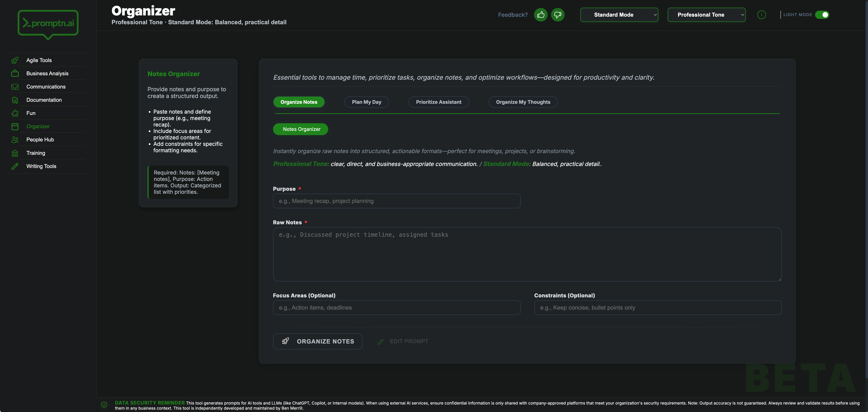Click the Fun puzzle piece icon
The image size is (868, 412).
pyautogui.click(x=15, y=113)
